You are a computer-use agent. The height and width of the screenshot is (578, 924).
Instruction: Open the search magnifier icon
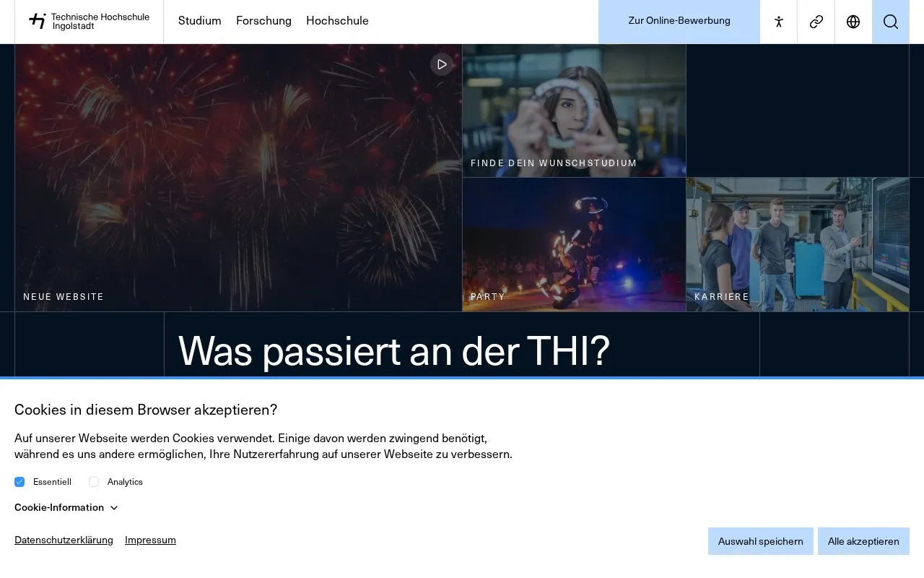891,22
